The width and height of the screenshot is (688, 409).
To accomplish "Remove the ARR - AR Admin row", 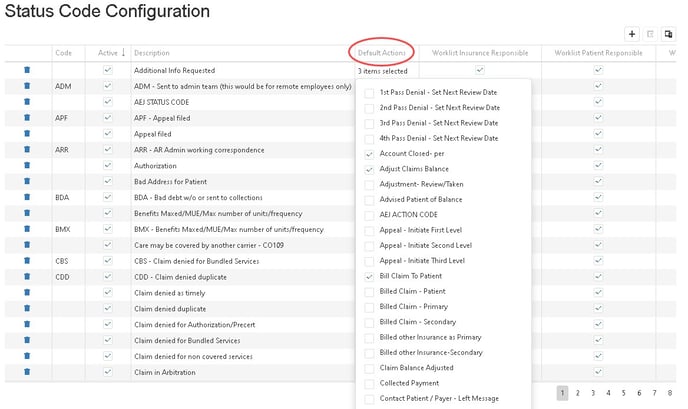I will click(x=27, y=150).
